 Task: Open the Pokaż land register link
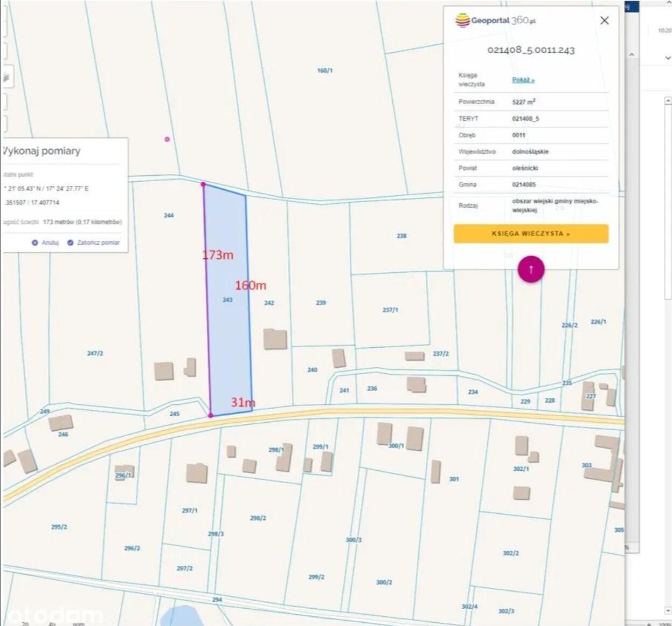pyautogui.click(x=523, y=80)
